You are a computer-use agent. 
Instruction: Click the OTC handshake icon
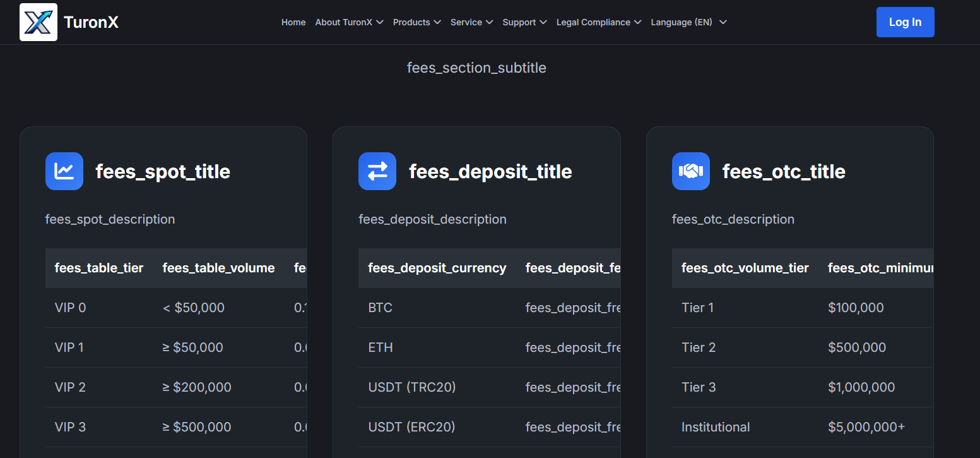(691, 171)
